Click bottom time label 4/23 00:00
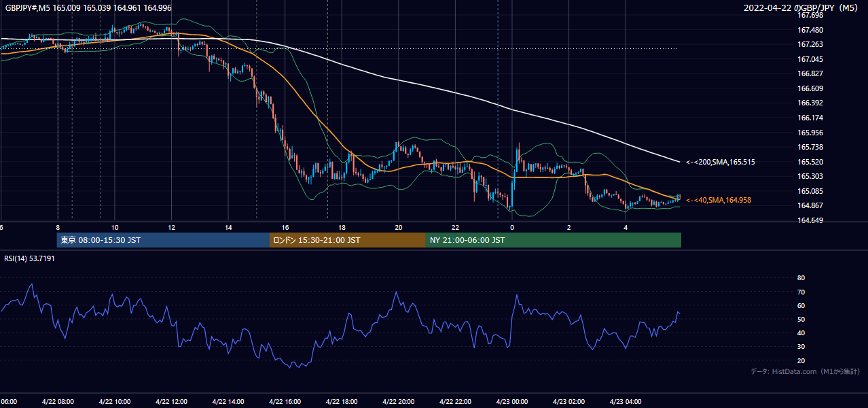This screenshot has width=868, height=408. coord(512,401)
